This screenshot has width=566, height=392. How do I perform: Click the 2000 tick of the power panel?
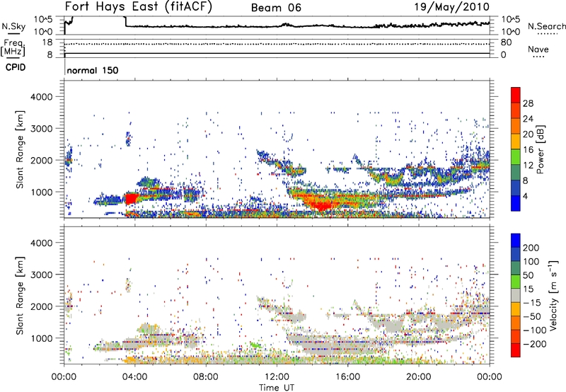[42, 160]
